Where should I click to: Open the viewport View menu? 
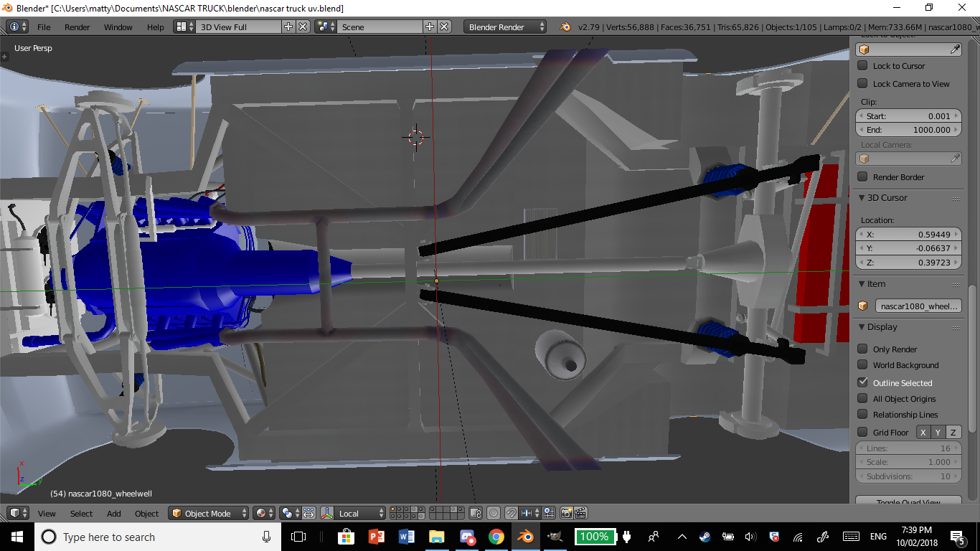[x=47, y=514]
